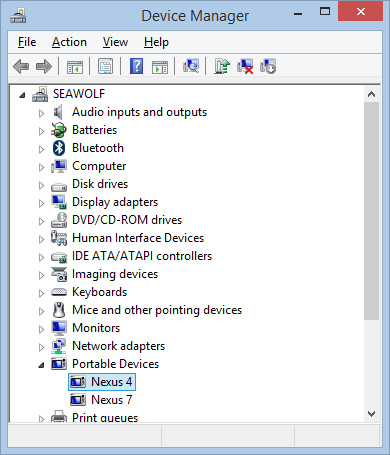390x455 pixels.
Task: Open the Properties toolbar icon
Action: (105, 66)
